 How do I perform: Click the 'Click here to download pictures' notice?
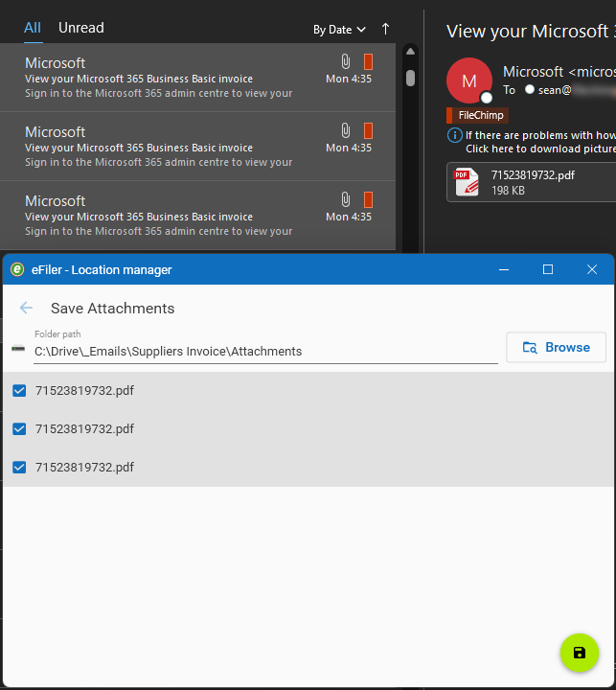coord(540,149)
